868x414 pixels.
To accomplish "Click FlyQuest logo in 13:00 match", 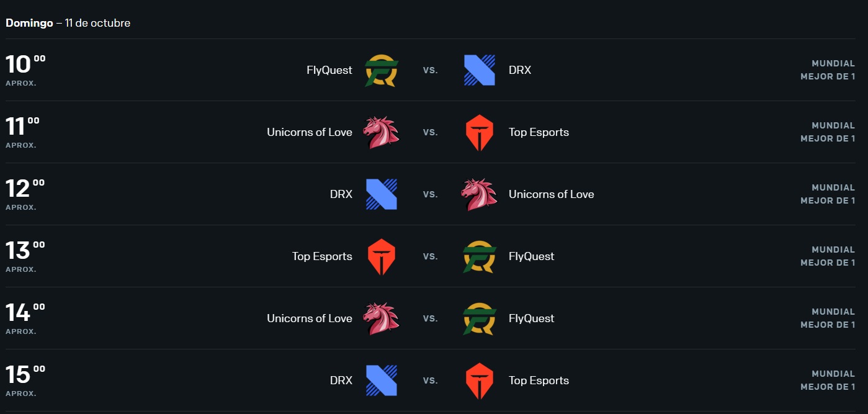I will tap(480, 256).
